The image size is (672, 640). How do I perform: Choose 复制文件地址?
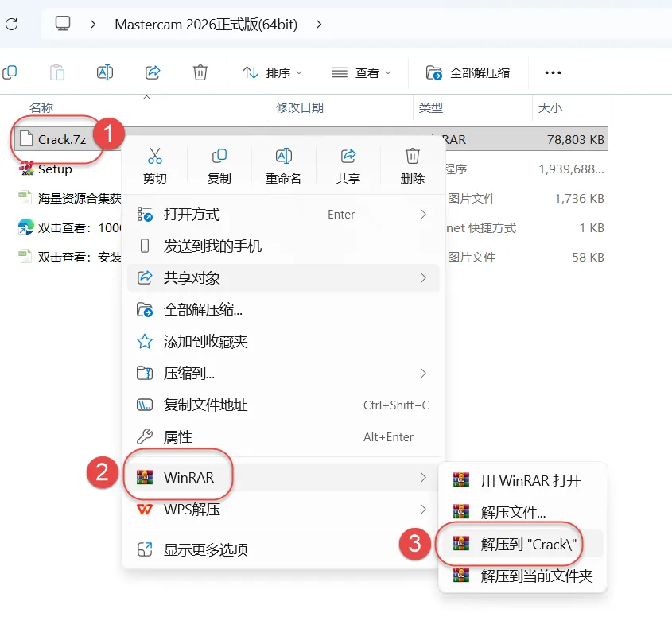click(283, 405)
